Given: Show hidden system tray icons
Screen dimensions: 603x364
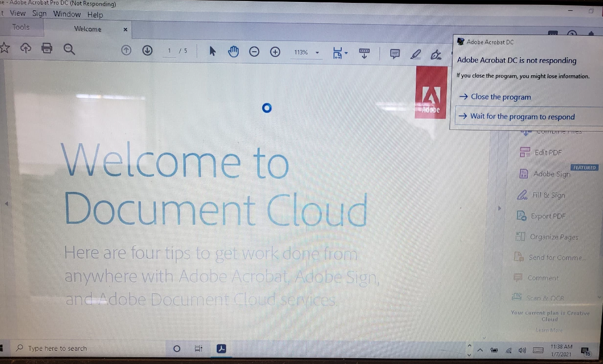Looking at the screenshot, I should click(x=480, y=350).
